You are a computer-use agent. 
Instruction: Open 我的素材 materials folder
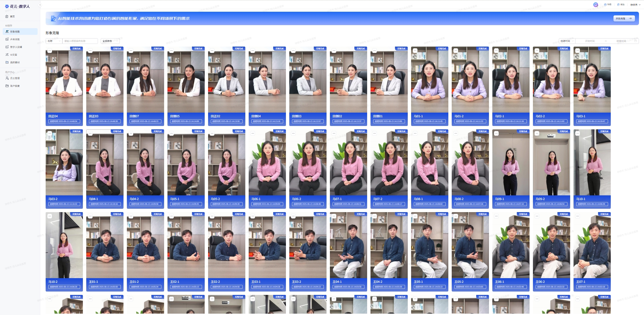pos(15,63)
